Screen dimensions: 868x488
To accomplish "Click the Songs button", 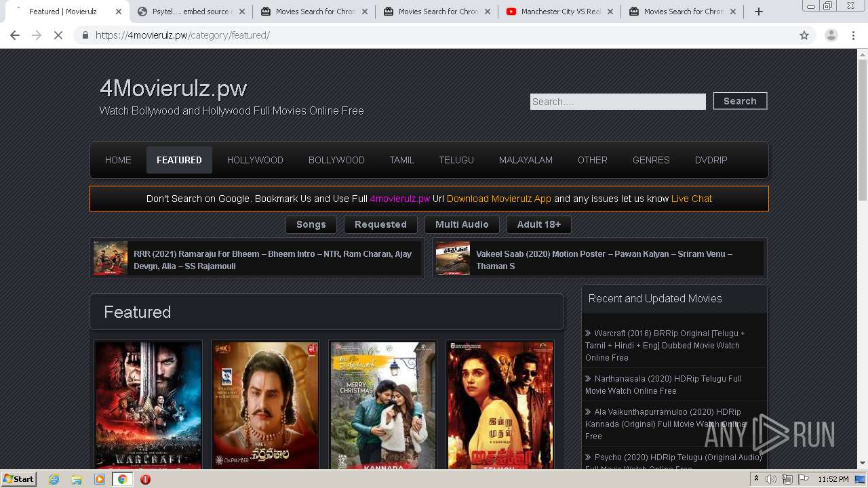I will 311,224.
